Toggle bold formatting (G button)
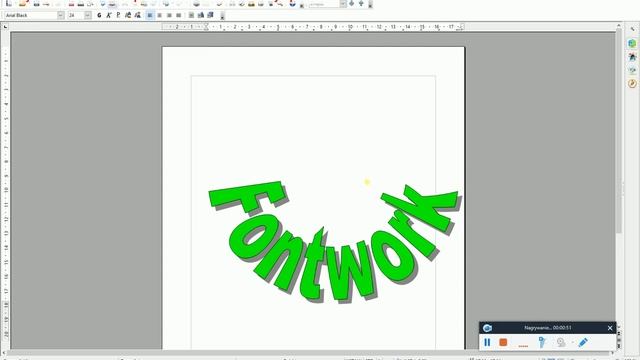The image size is (640, 360). (x=99, y=15)
